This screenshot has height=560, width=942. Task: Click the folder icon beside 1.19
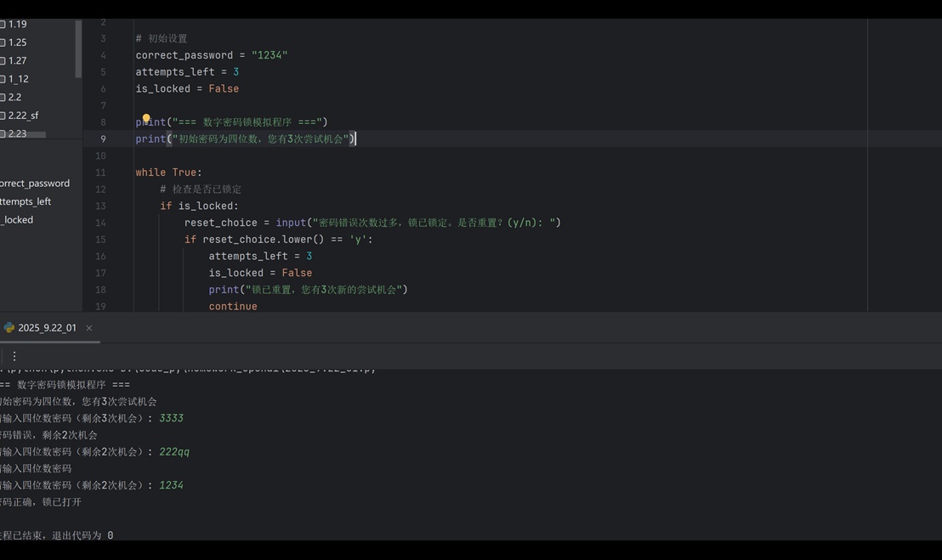[3, 25]
